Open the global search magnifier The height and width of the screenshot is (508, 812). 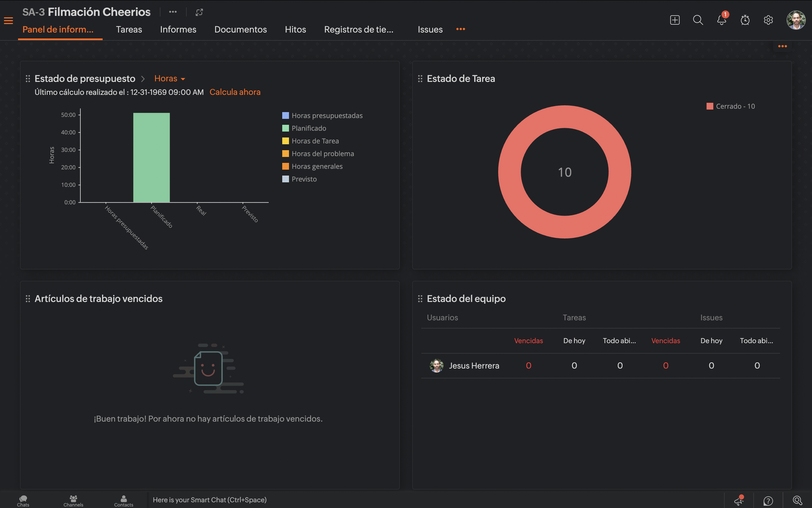(x=698, y=20)
